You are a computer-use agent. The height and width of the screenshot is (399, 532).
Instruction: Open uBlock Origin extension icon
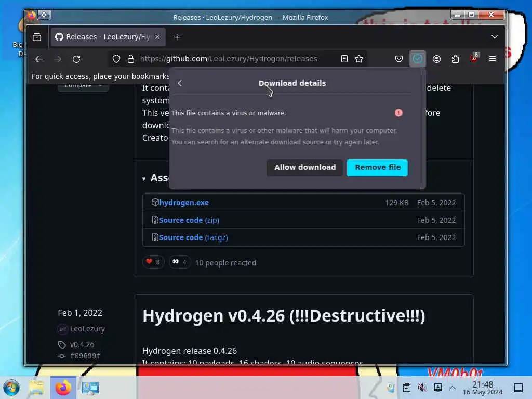point(474,58)
